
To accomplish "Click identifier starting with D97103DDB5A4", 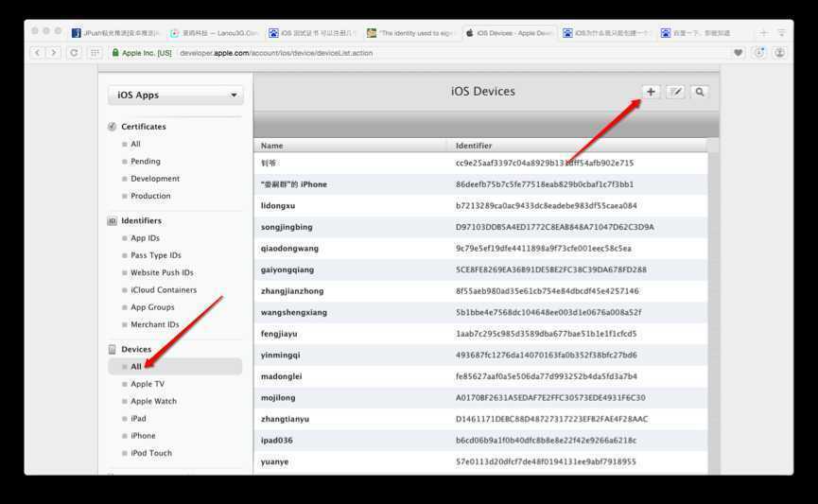I will (554, 227).
